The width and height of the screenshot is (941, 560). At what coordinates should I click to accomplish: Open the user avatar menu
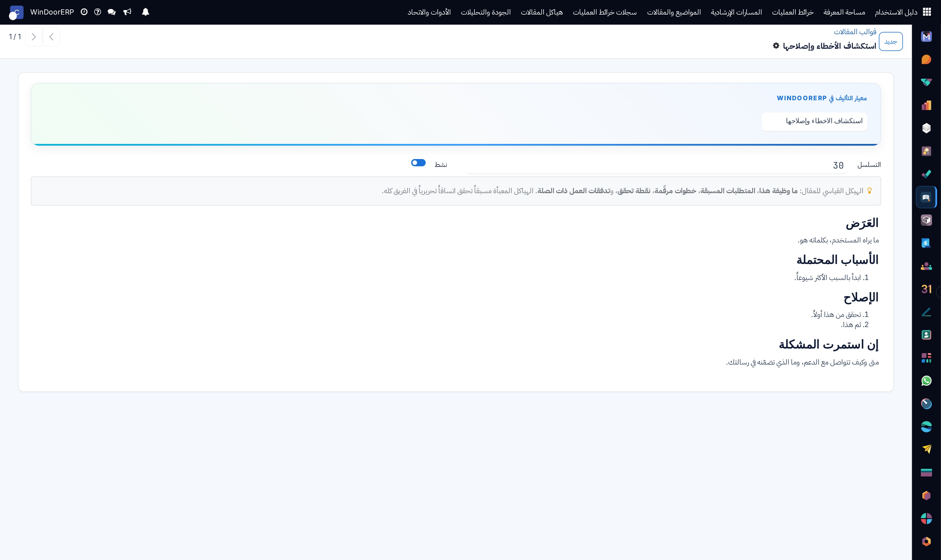(x=16, y=12)
